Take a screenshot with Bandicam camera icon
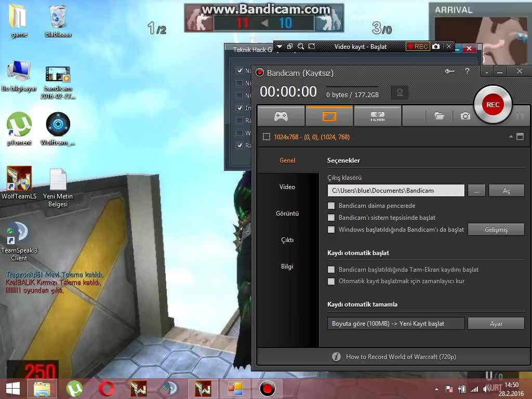 point(465,116)
